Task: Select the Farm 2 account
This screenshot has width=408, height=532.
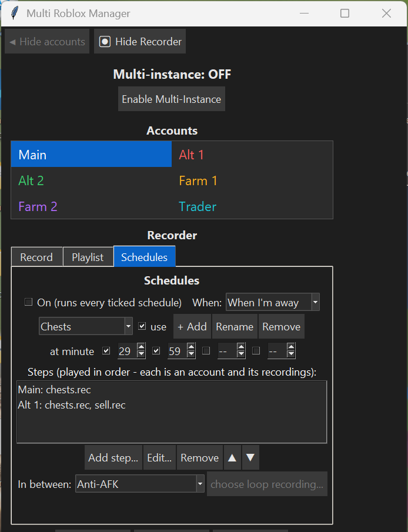Action: (x=91, y=206)
